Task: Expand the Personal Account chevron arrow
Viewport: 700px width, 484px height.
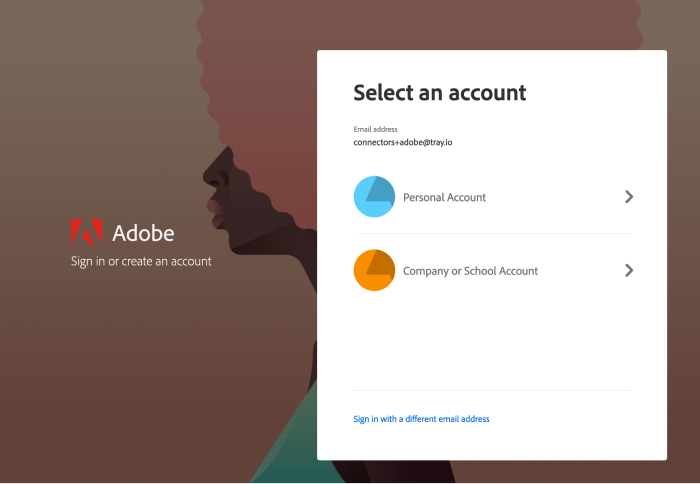Action: coord(629,197)
